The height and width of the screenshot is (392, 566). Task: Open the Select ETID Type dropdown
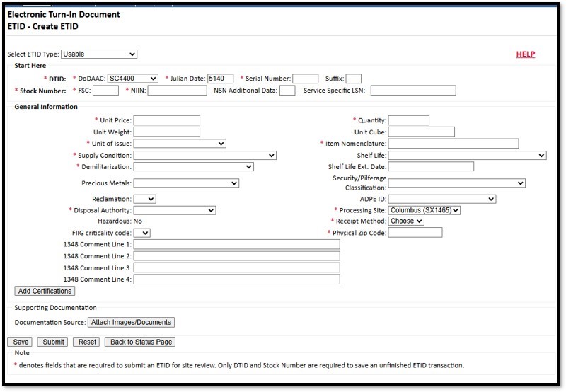coord(99,54)
